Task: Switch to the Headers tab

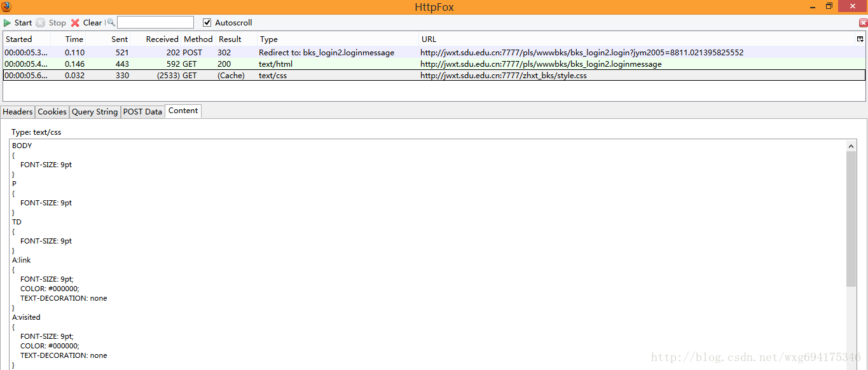Action: coord(17,112)
